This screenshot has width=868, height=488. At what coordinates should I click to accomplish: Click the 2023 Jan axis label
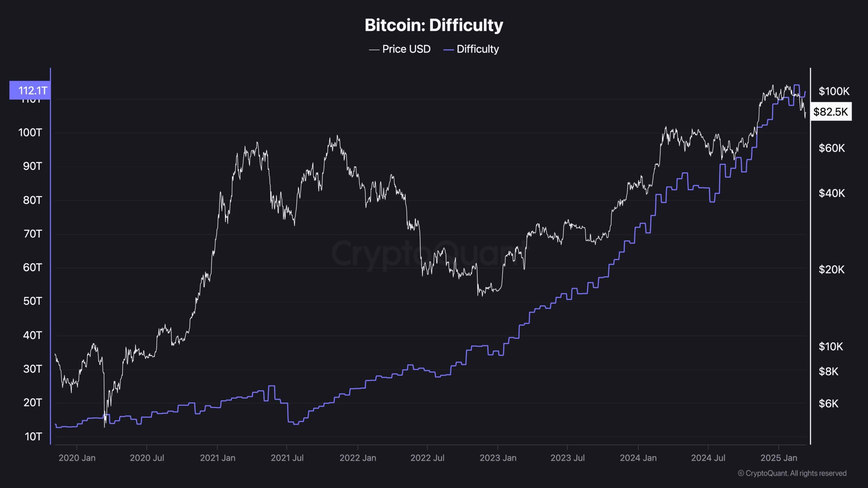(498, 458)
